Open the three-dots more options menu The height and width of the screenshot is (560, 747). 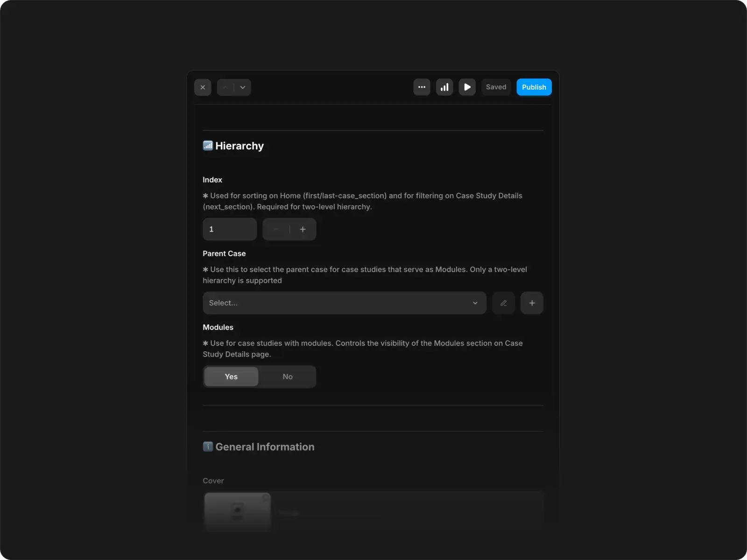[x=422, y=87]
